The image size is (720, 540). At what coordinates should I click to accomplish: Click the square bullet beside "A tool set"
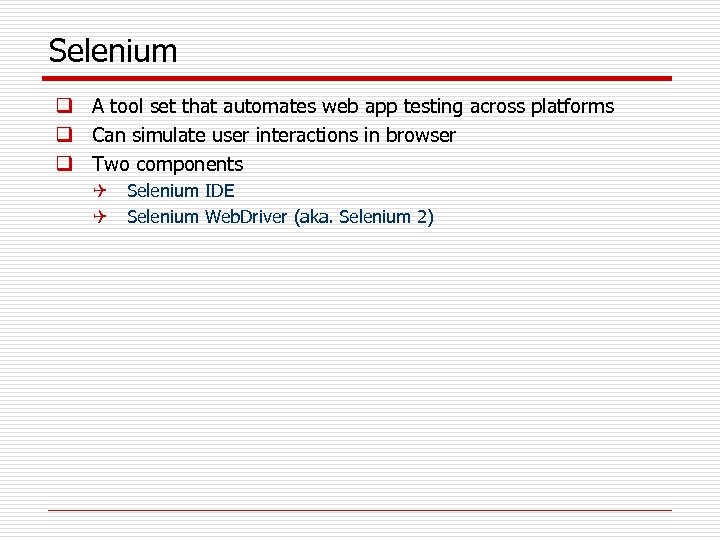coord(63,106)
